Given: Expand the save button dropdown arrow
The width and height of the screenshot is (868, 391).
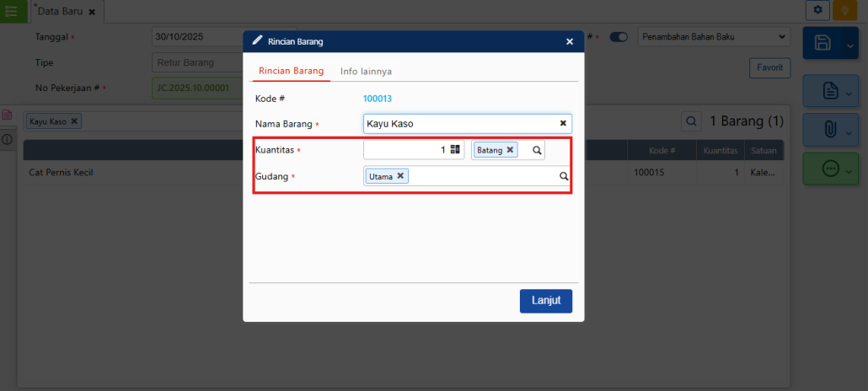Looking at the screenshot, I should [x=848, y=44].
